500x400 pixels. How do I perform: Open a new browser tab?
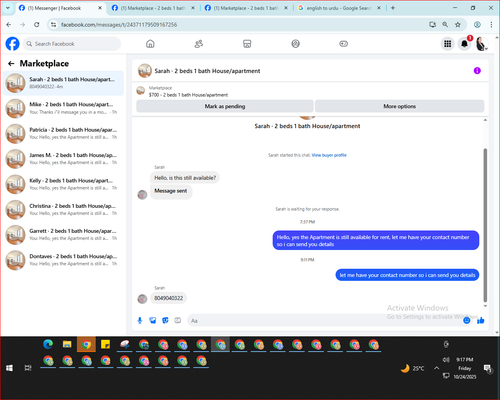coord(393,8)
